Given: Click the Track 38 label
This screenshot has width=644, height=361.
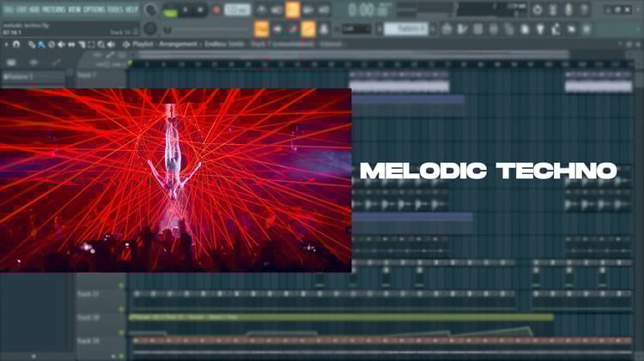Looking at the screenshot, I should pyautogui.click(x=88, y=317).
